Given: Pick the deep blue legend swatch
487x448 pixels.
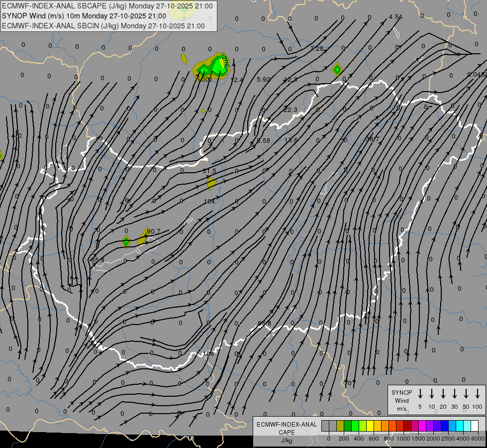Looking at the screenshot, I should tap(444, 426).
